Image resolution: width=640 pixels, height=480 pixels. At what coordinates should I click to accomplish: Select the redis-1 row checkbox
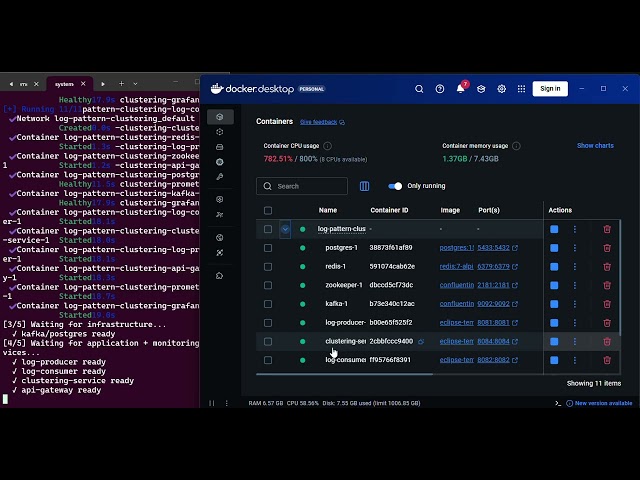coord(268,267)
